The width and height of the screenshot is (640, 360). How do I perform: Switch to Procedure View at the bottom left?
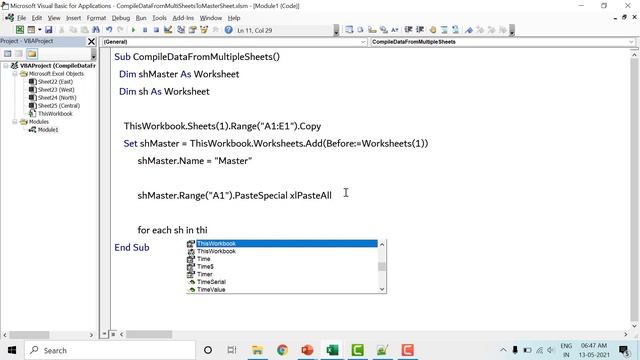(105, 334)
